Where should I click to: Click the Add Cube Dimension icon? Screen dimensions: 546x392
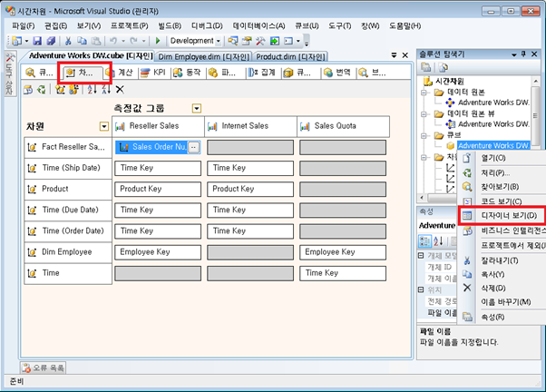[60, 90]
